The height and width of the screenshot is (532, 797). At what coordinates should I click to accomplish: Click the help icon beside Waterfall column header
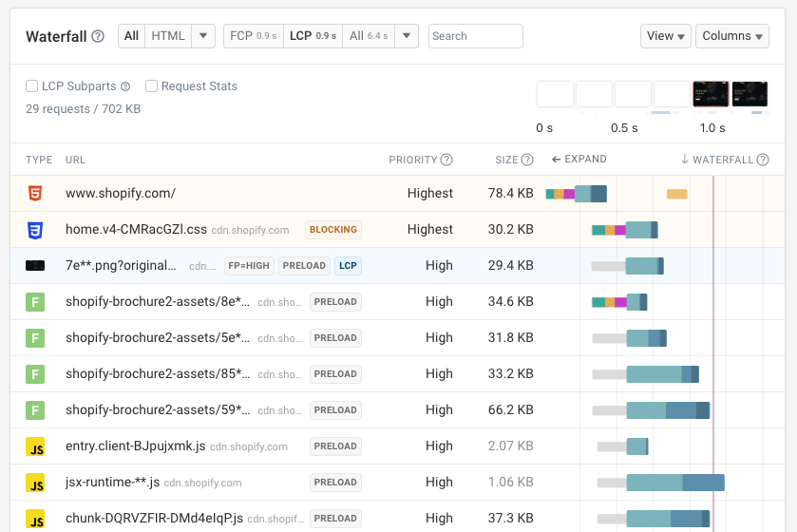point(763,160)
